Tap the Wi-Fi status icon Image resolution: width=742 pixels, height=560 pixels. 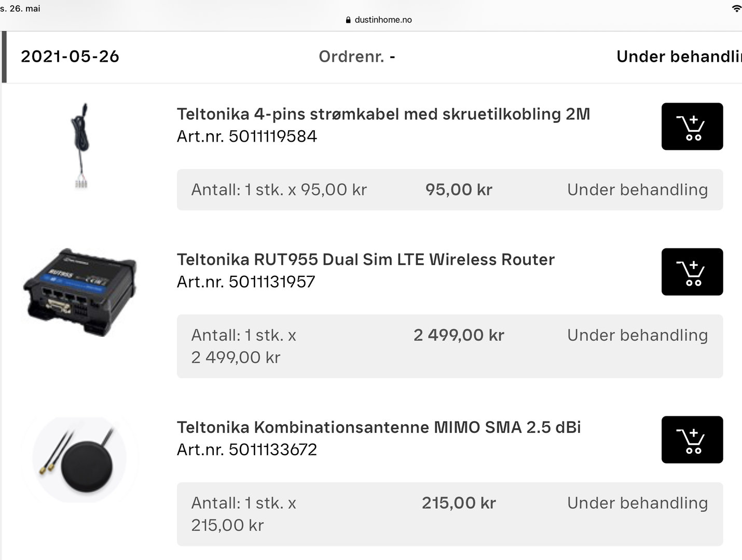pos(736,8)
